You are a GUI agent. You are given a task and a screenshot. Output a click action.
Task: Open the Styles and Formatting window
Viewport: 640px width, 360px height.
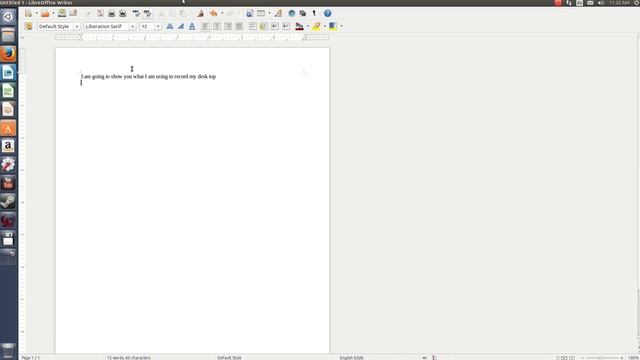click(29, 27)
